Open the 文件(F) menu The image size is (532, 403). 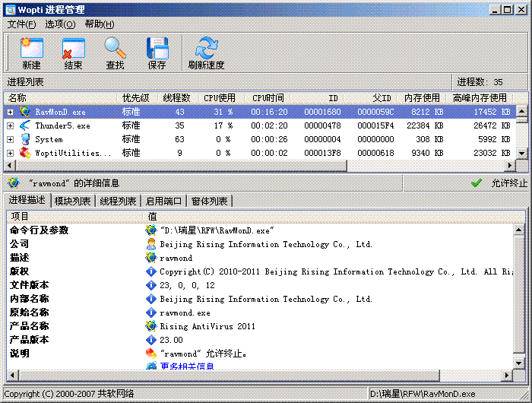click(21, 24)
